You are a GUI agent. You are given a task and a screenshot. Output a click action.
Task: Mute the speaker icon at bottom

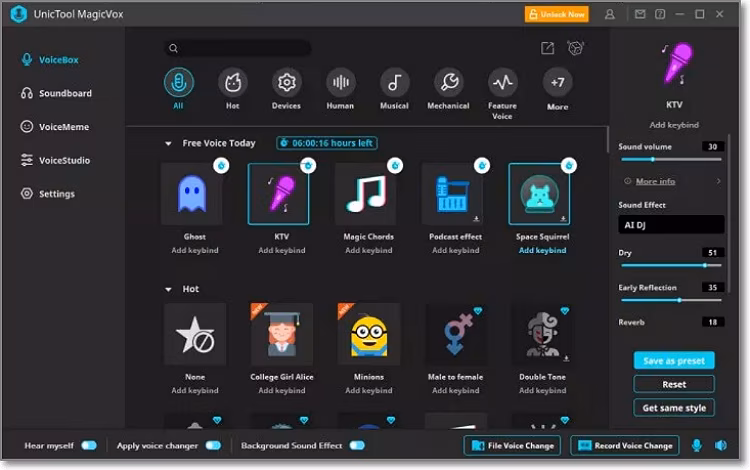pyautogui.click(x=721, y=445)
